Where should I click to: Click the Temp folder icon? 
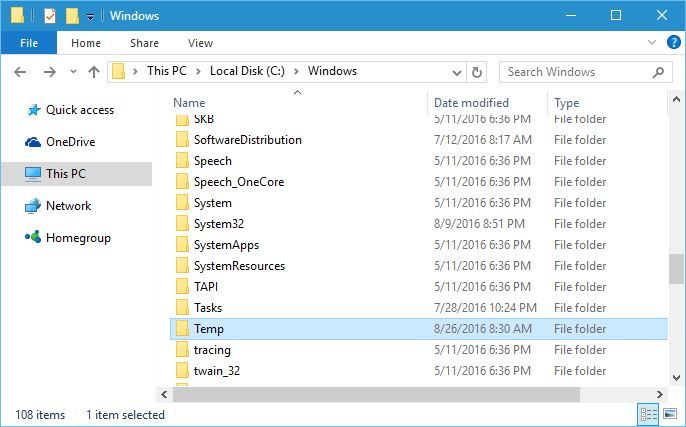coord(182,329)
